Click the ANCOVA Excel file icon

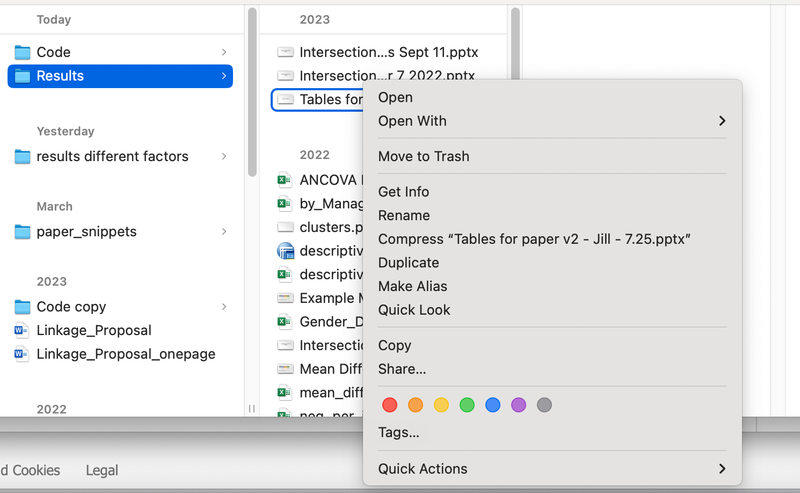tap(285, 180)
